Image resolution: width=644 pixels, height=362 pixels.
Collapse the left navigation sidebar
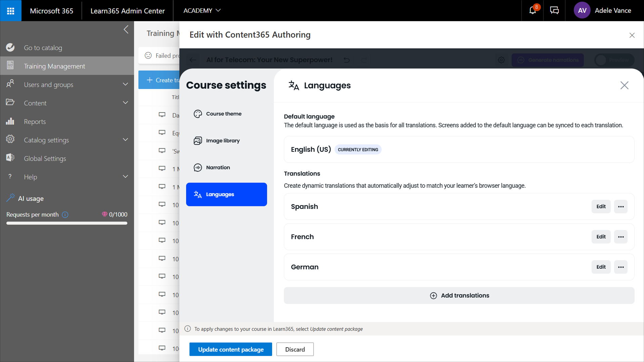tap(126, 30)
